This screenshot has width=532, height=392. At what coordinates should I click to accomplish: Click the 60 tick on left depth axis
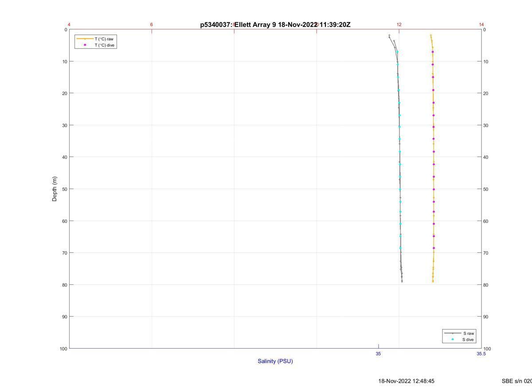coord(65,221)
